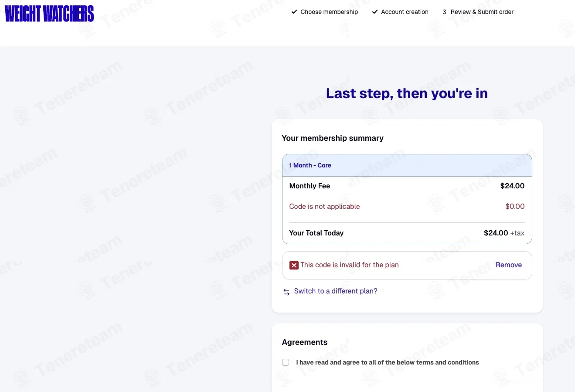
Task: Click the Your membership summary heading
Action: [x=333, y=138]
